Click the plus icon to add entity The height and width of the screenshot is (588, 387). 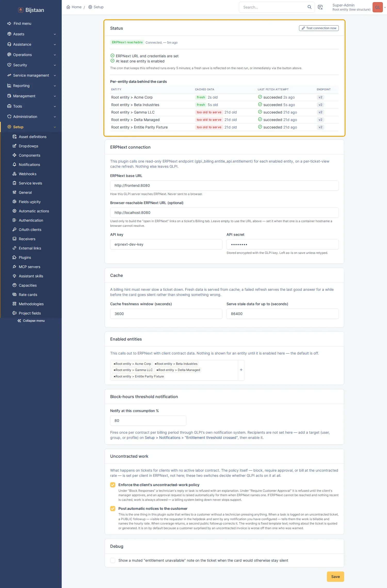tap(241, 370)
